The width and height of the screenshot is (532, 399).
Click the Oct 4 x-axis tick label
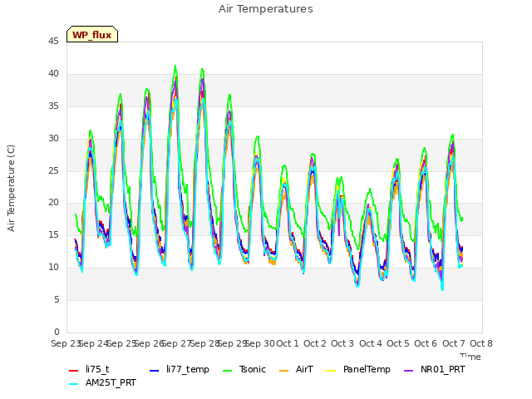(371, 343)
